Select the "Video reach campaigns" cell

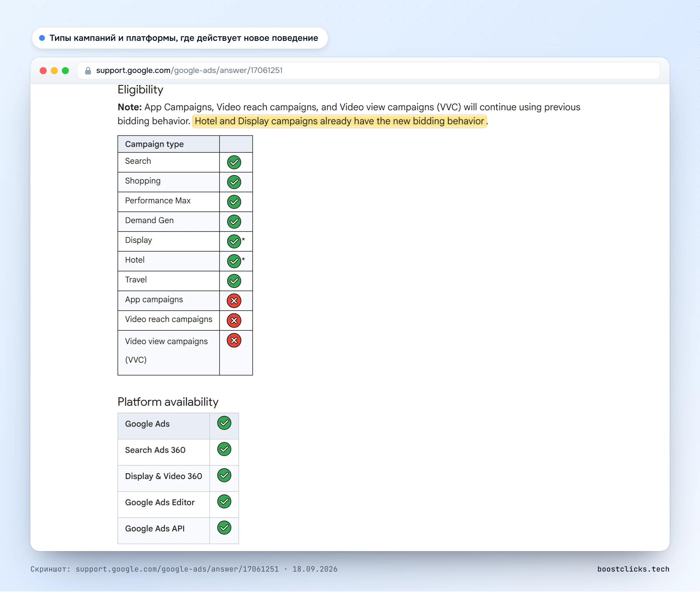tap(169, 321)
